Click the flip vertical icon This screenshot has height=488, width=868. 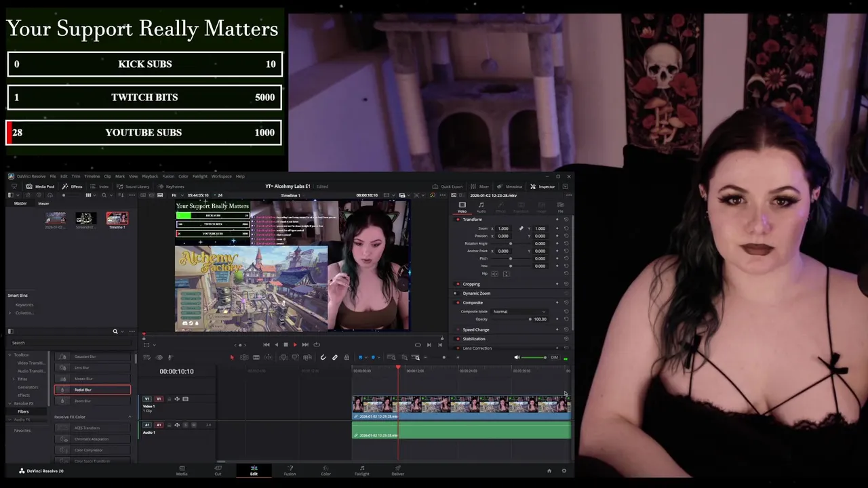click(506, 274)
